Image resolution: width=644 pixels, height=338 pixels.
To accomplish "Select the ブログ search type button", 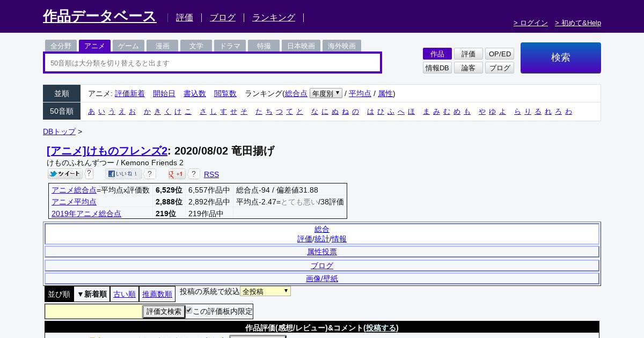I will pos(500,68).
